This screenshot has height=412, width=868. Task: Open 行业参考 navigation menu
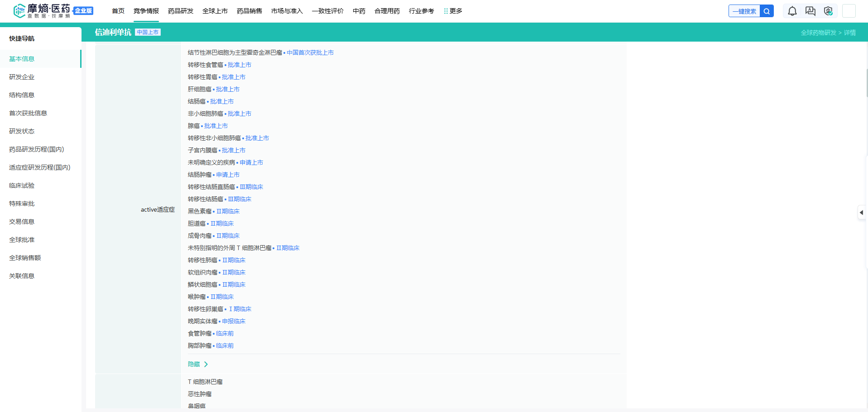[x=422, y=11]
